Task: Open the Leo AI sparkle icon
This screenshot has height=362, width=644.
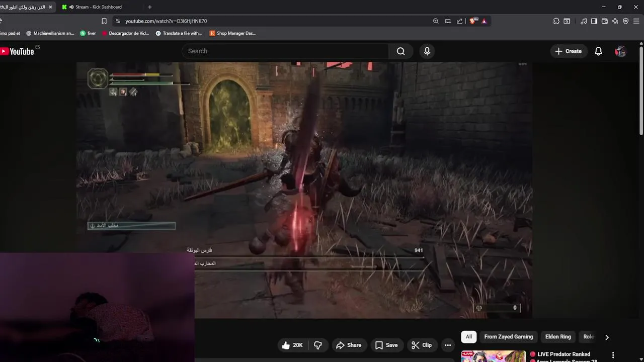Action: (x=615, y=21)
